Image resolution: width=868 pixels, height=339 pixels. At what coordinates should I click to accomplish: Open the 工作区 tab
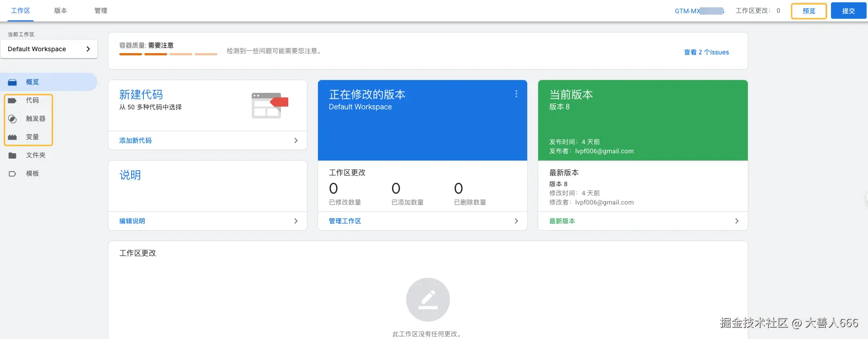point(21,11)
